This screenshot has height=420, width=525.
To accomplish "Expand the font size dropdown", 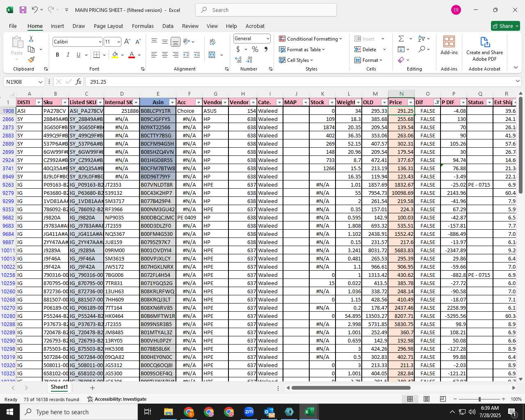I will coord(119,42).
